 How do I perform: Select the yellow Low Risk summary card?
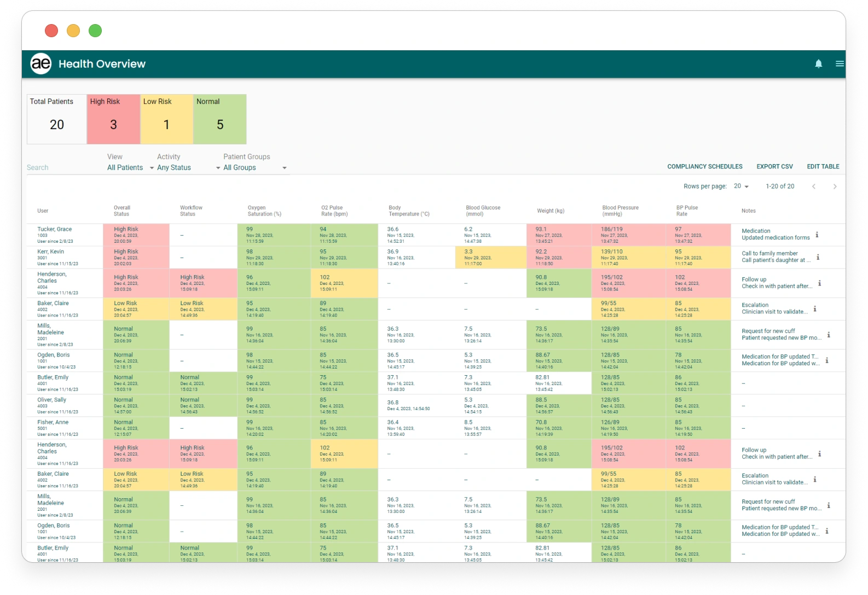pos(166,119)
